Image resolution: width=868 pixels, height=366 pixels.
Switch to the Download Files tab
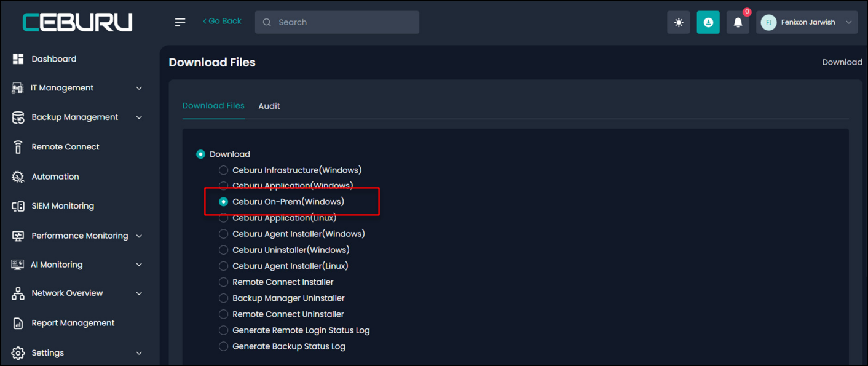point(213,106)
